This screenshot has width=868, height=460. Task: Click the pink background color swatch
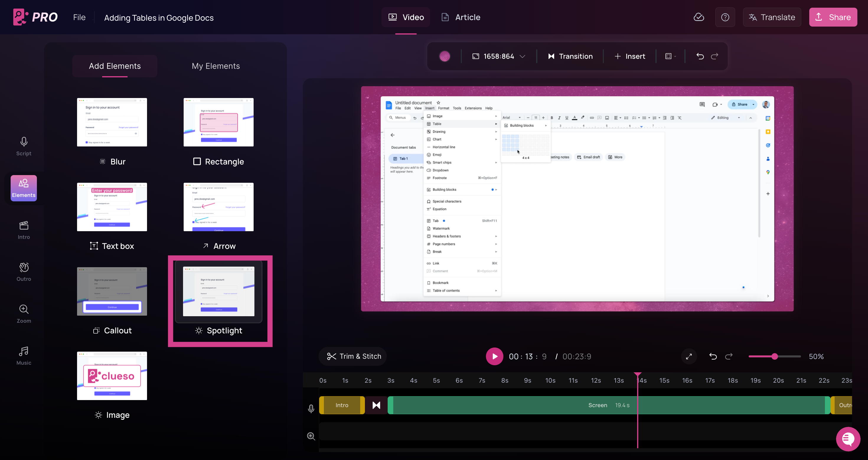pyautogui.click(x=444, y=56)
